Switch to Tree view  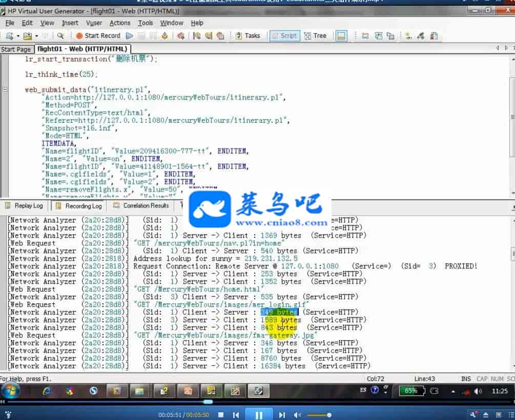tap(315, 36)
